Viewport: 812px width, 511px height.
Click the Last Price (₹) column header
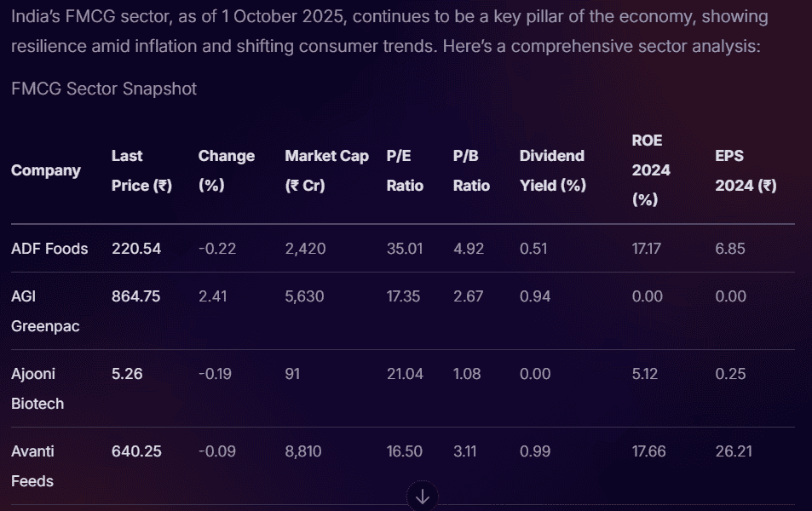coord(141,170)
